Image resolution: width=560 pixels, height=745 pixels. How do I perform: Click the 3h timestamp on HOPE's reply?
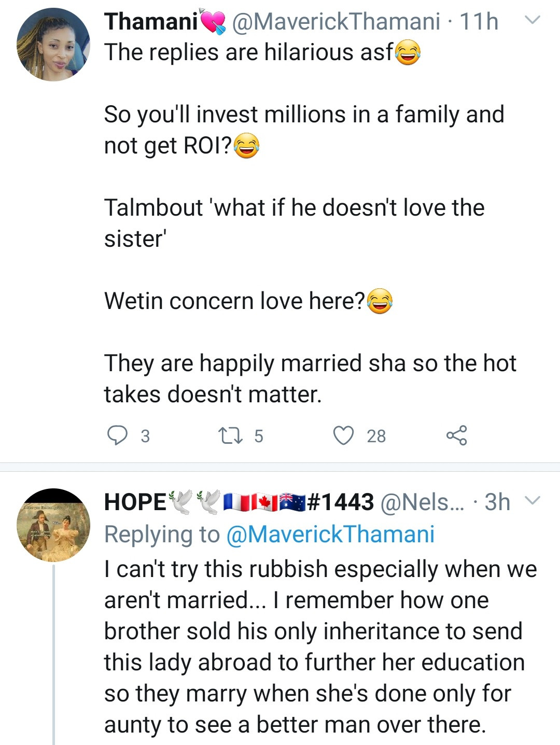497,502
